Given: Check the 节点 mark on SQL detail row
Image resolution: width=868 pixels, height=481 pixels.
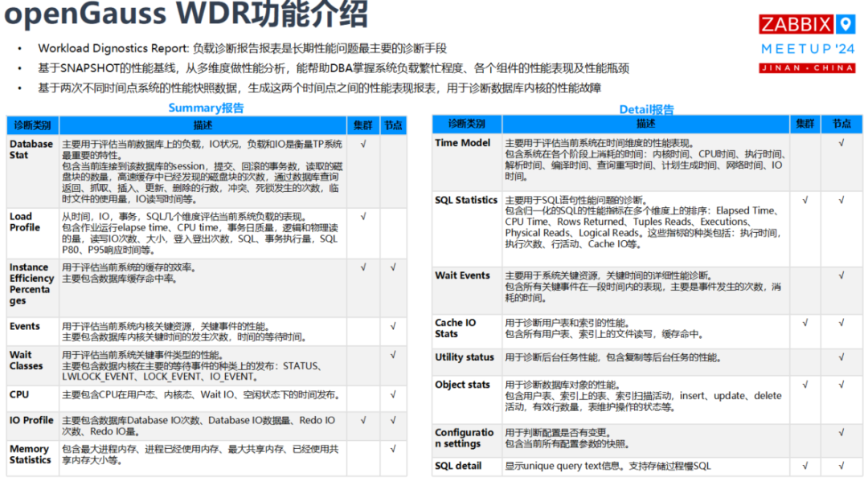Looking at the screenshot, I should coord(841,465).
